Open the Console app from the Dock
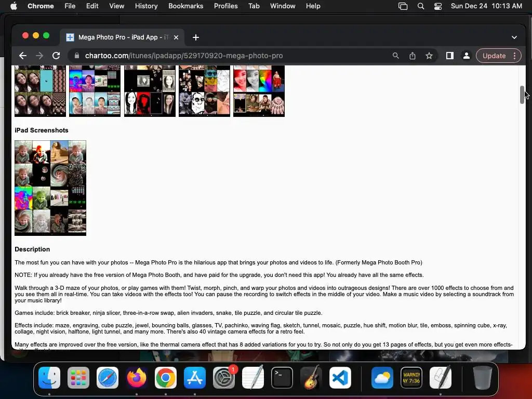This screenshot has height=399, width=532. 411,378
